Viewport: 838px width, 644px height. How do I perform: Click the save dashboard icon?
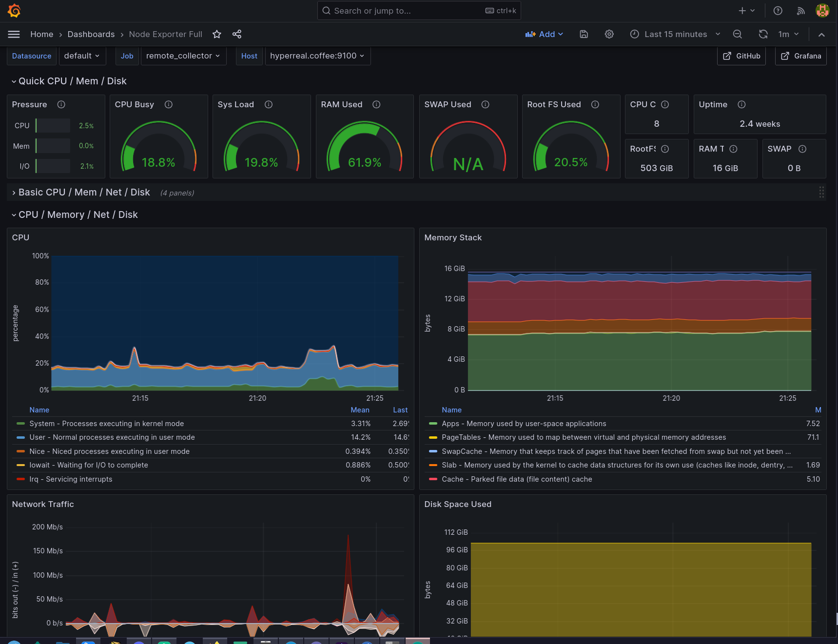[584, 34]
